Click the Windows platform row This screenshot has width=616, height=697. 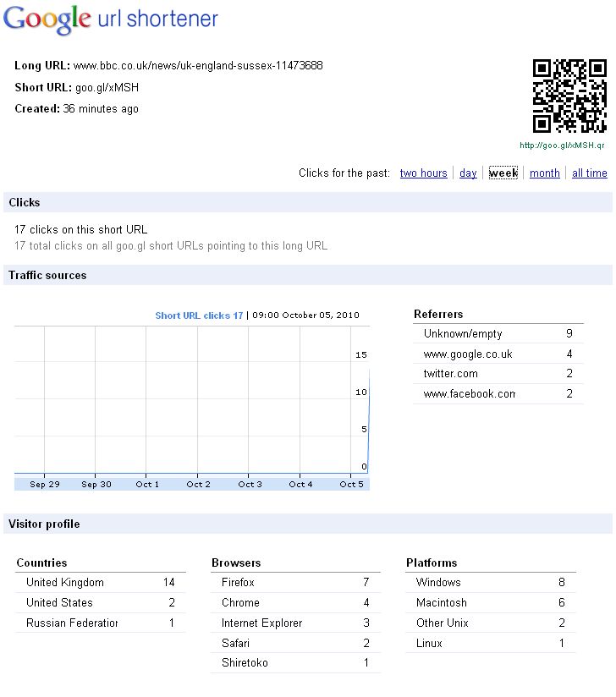point(491,582)
